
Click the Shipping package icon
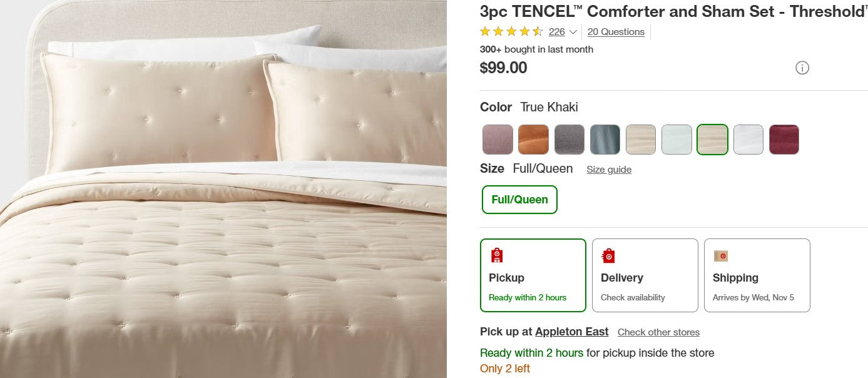coord(721,256)
